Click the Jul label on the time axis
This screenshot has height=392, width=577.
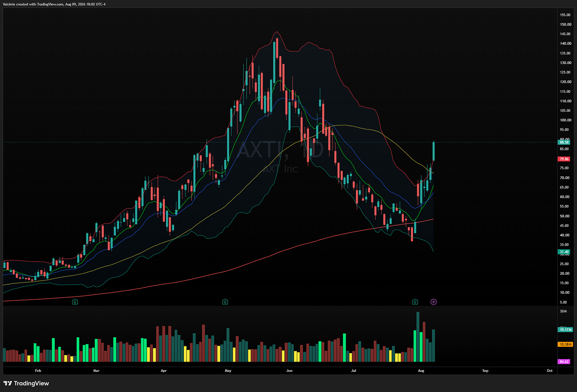354,371
